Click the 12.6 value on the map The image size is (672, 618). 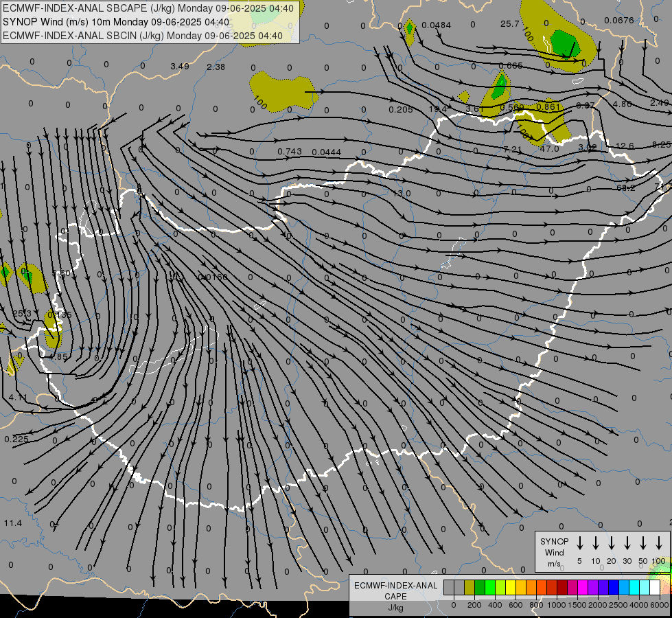coord(625,146)
